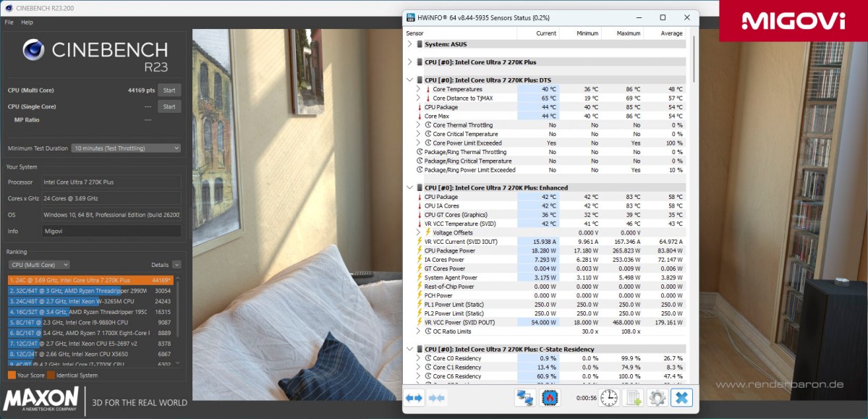The width and height of the screenshot is (868, 419).
Task: Start the CPU (Multi Core) benchmark
Action: [169, 90]
